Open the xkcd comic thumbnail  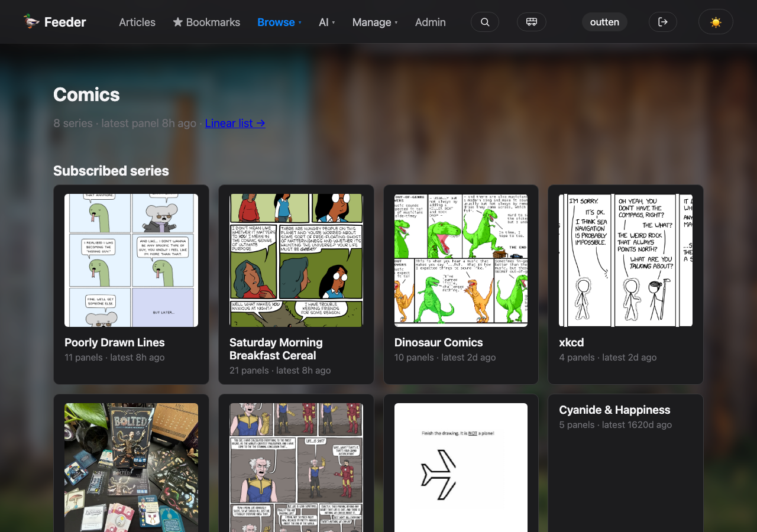tap(626, 260)
